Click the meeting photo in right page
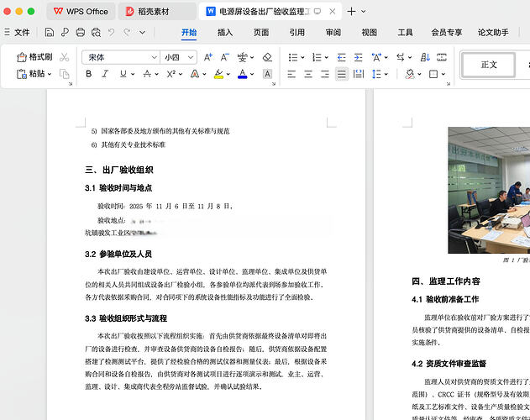 489,190
